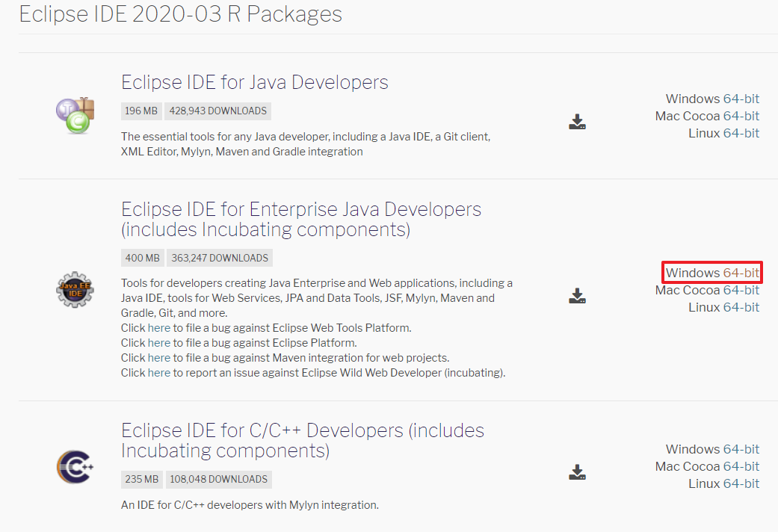Download Mac Cocoa 64-bit for C/C++ Developers
Viewport: 778px width, 532px height.
pos(741,466)
